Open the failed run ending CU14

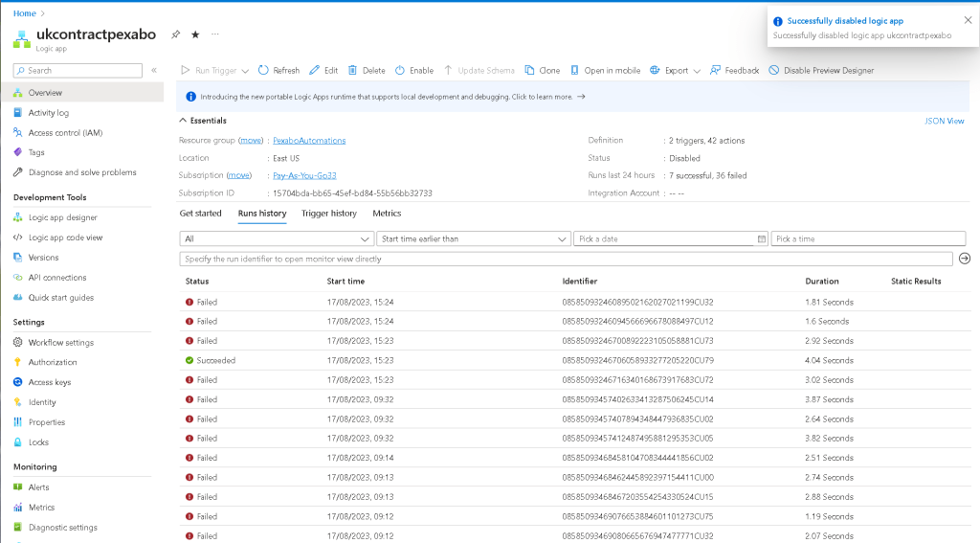tap(575, 399)
